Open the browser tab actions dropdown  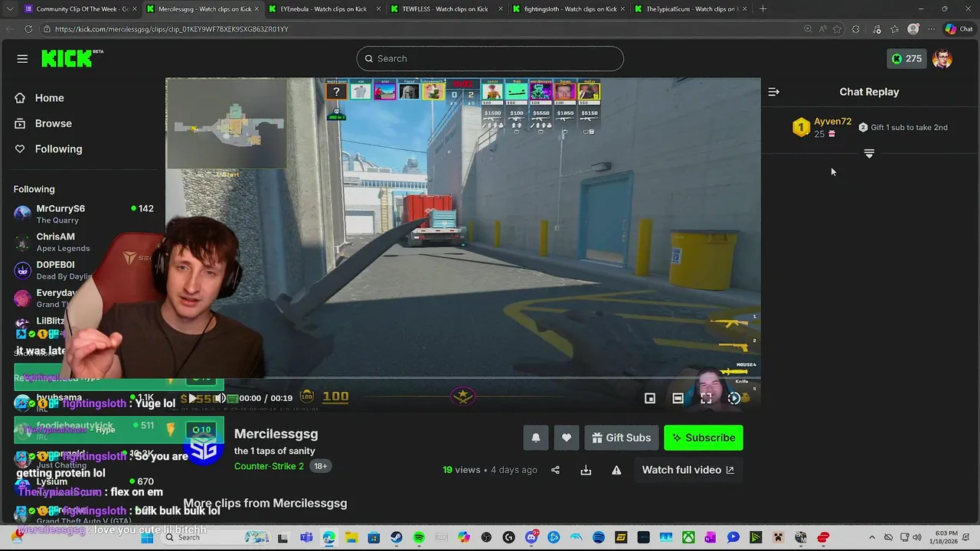(x=8, y=9)
